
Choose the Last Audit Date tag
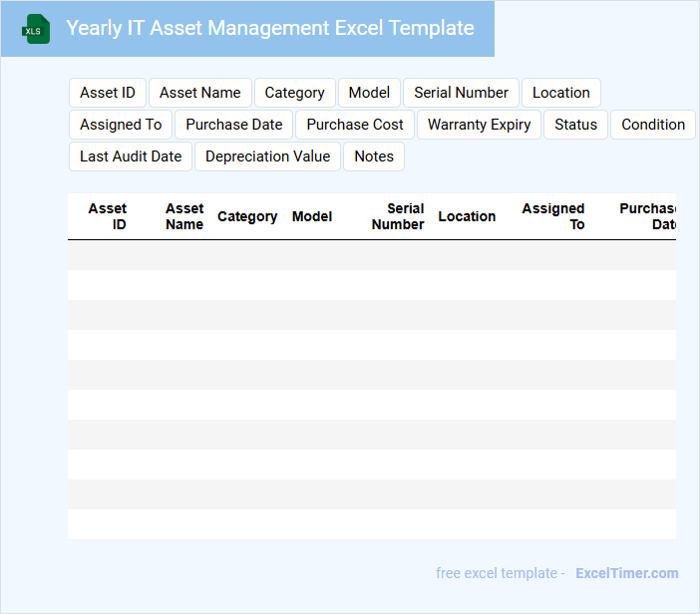[131, 156]
